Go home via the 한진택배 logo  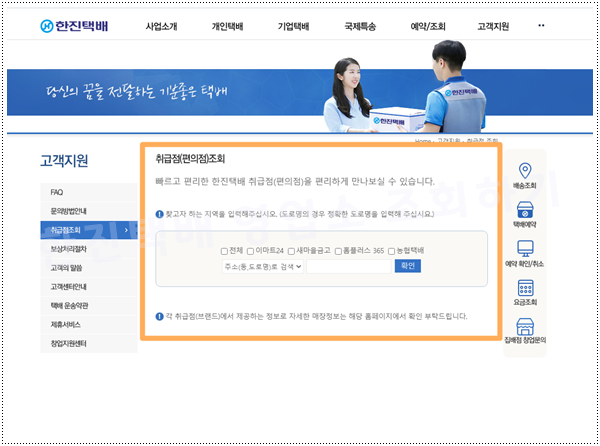pyautogui.click(x=74, y=26)
